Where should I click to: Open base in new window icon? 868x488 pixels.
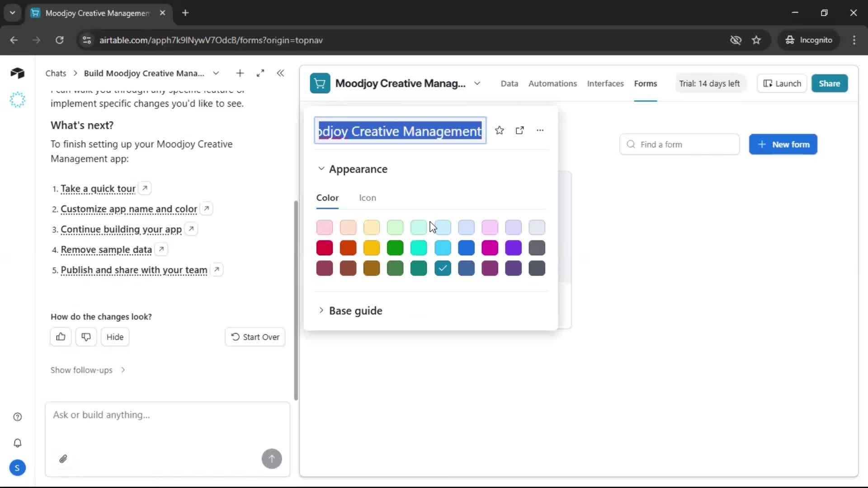519,130
